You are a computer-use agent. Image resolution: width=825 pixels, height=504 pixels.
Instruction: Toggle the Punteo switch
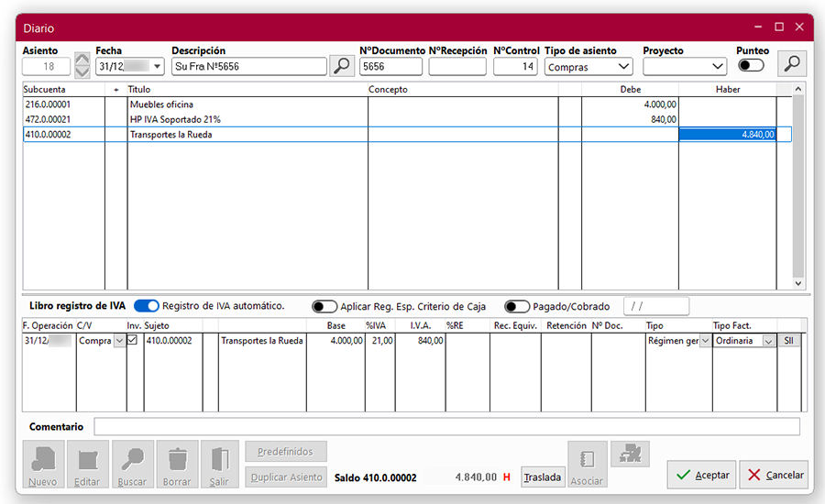(751, 65)
